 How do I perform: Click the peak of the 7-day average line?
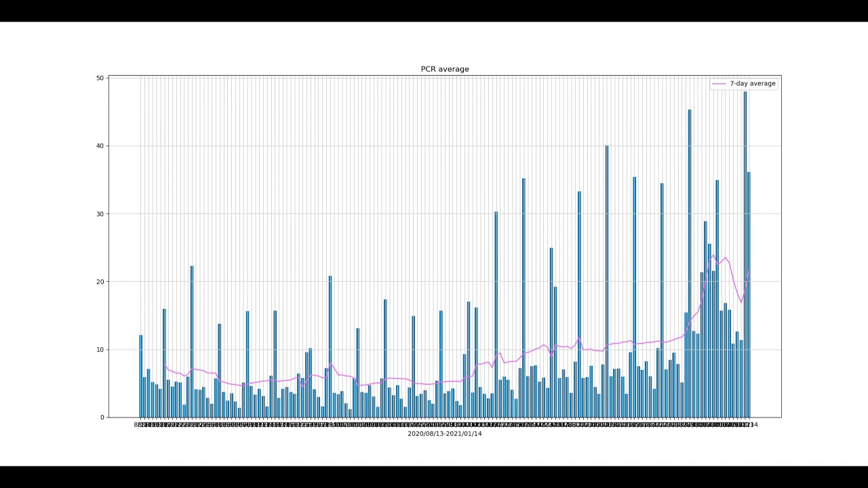point(713,256)
